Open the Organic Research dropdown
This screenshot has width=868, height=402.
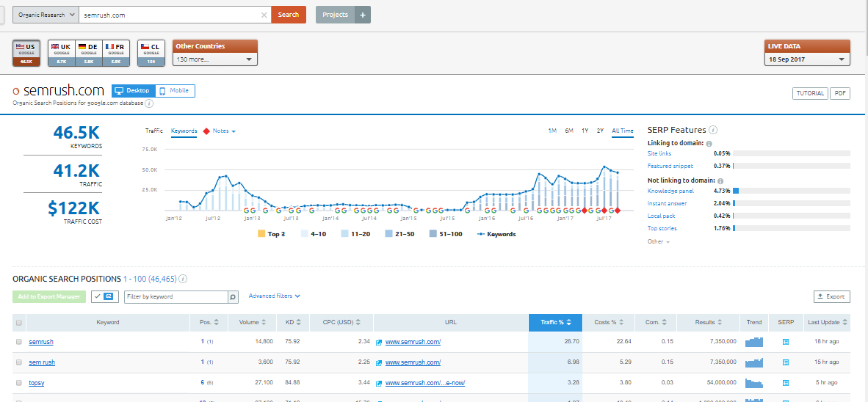point(46,15)
